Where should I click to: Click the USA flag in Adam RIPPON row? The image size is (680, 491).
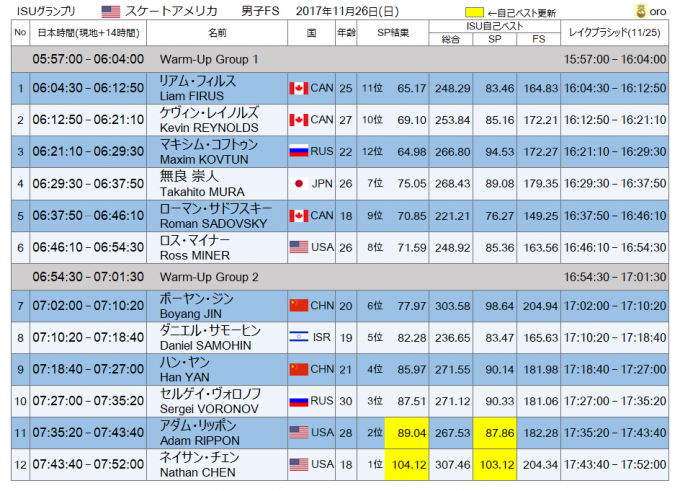(297, 433)
